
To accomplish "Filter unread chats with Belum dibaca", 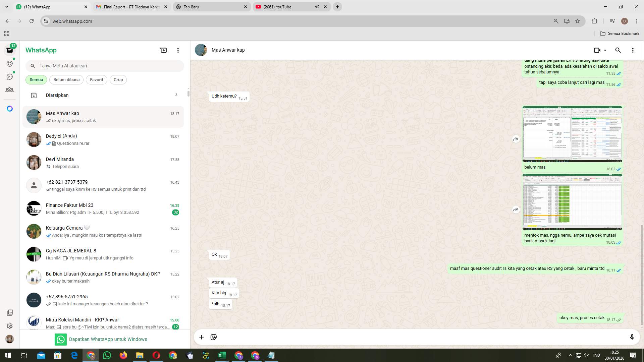I will pyautogui.click(x=66, y=79).
